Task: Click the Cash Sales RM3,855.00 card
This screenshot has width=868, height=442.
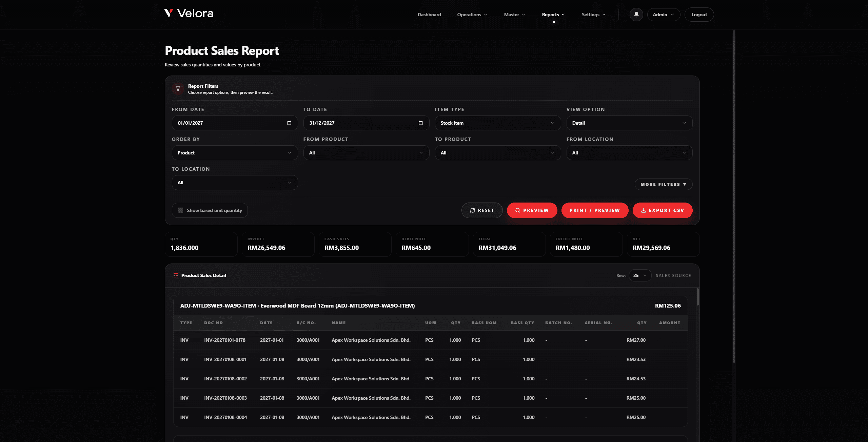Action: pyautogui.click(x=355, y=244)
